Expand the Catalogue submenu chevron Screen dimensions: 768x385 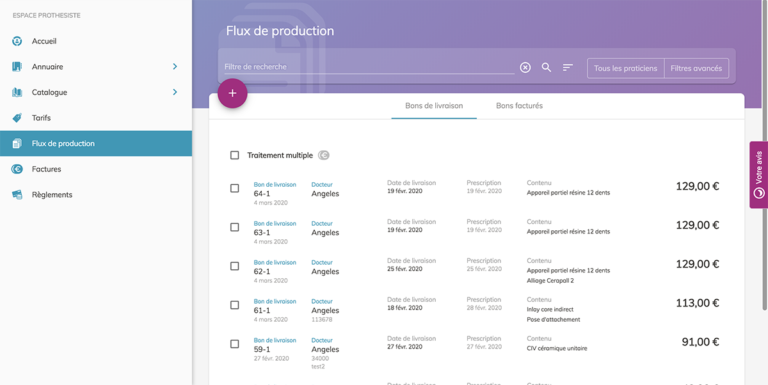point(175,92)
